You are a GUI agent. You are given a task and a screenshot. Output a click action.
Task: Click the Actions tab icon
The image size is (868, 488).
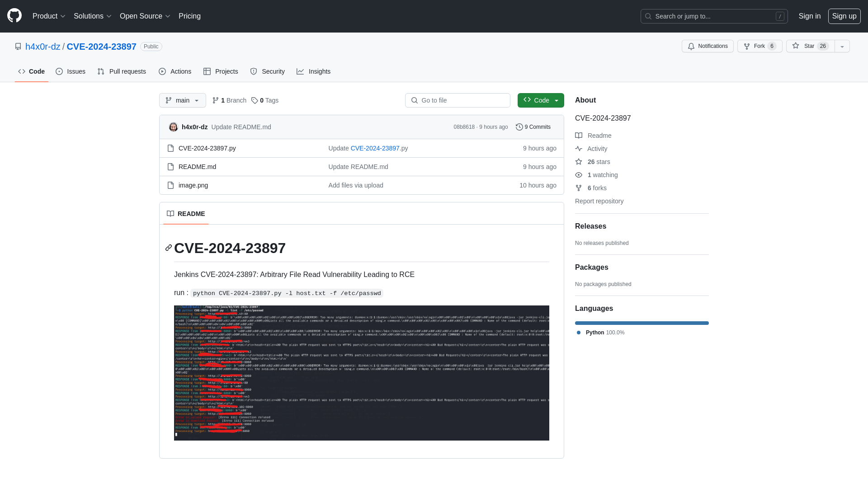coord(162,71)
